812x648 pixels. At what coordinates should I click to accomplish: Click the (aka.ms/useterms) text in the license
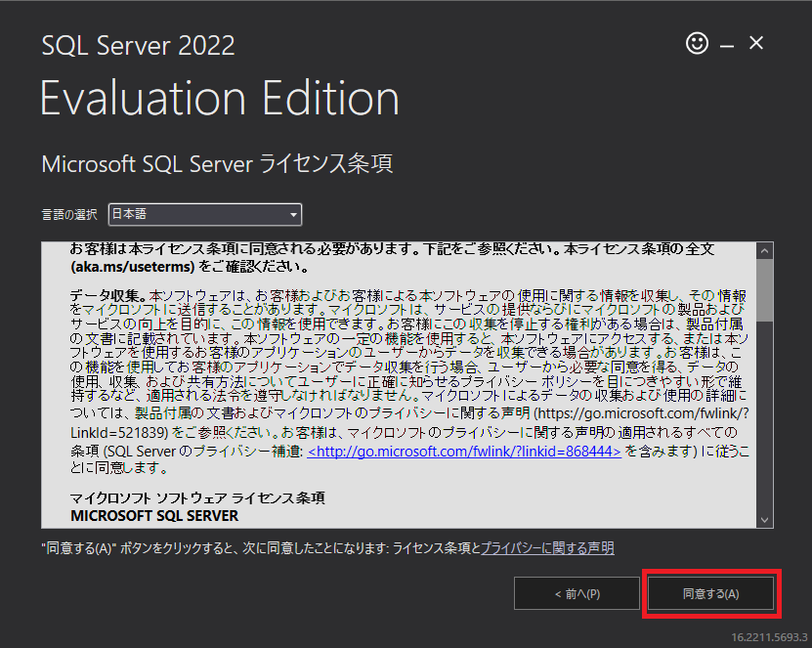[x=133, y=267]
